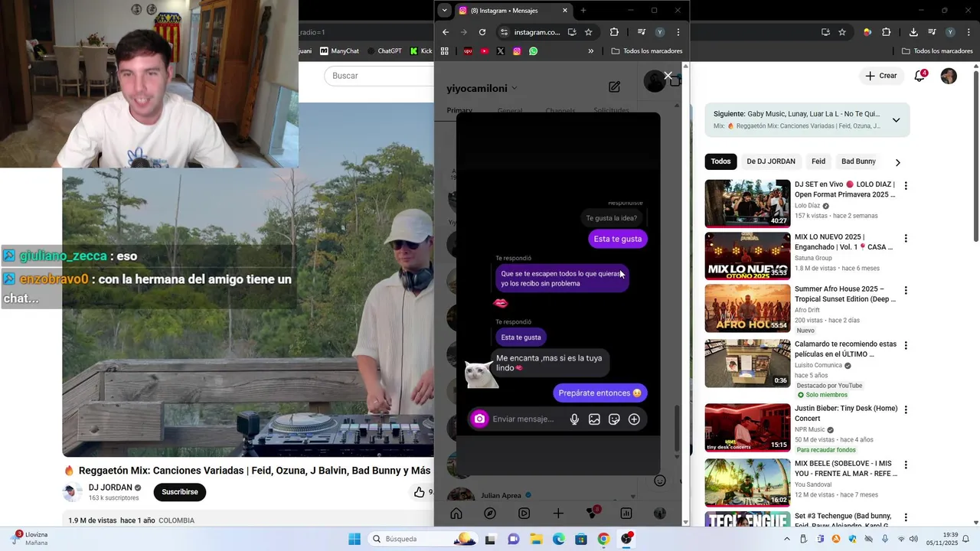Click the new message compose icon

click(614, 87)
